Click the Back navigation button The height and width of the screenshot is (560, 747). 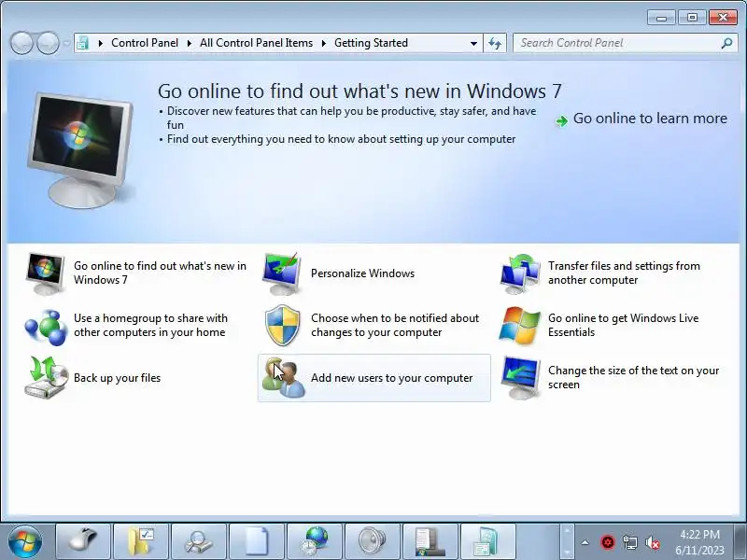point(21,43)
